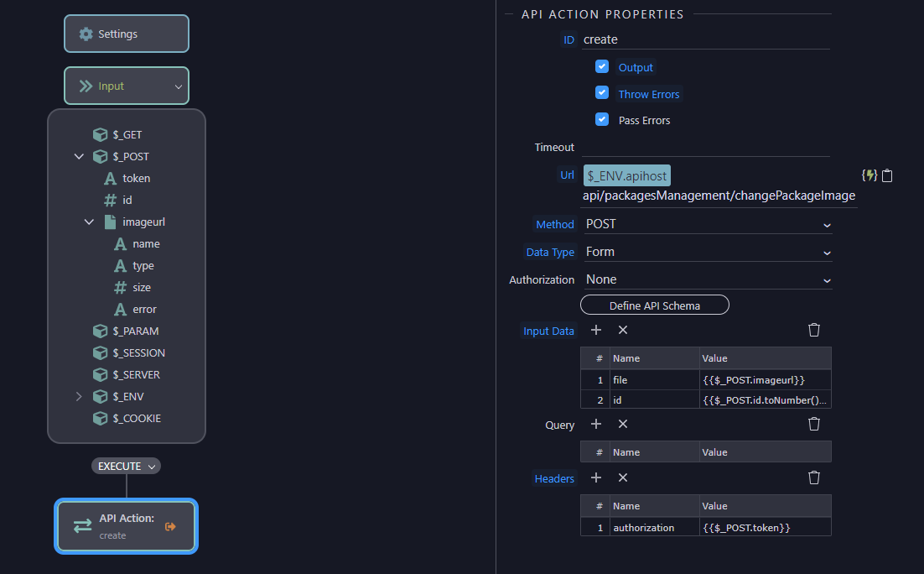Uncheck the Output checkbox

tap(602, 66)
